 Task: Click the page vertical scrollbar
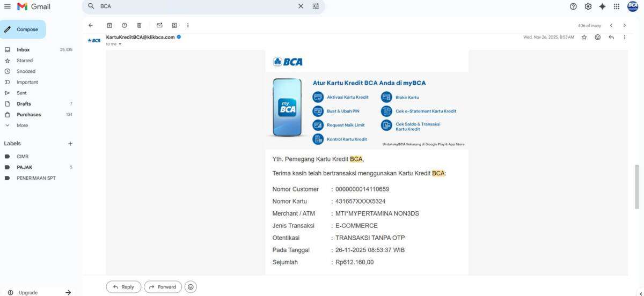click(637, 187)
